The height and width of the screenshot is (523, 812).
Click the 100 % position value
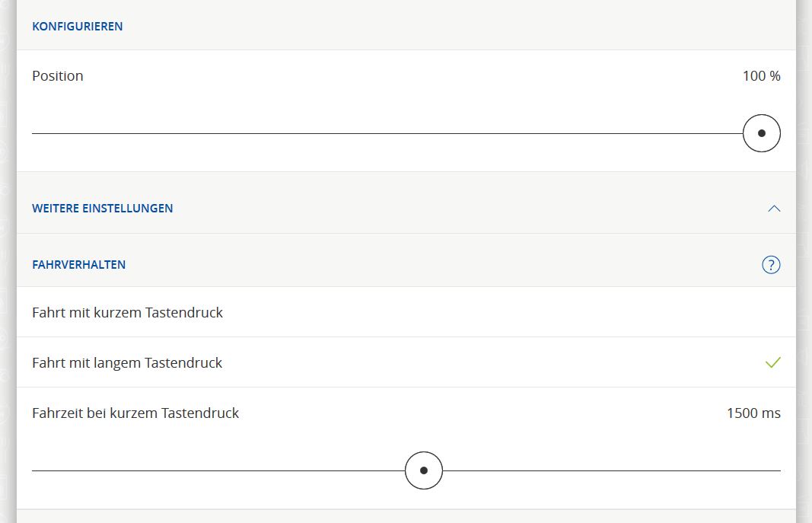point(761,76)
